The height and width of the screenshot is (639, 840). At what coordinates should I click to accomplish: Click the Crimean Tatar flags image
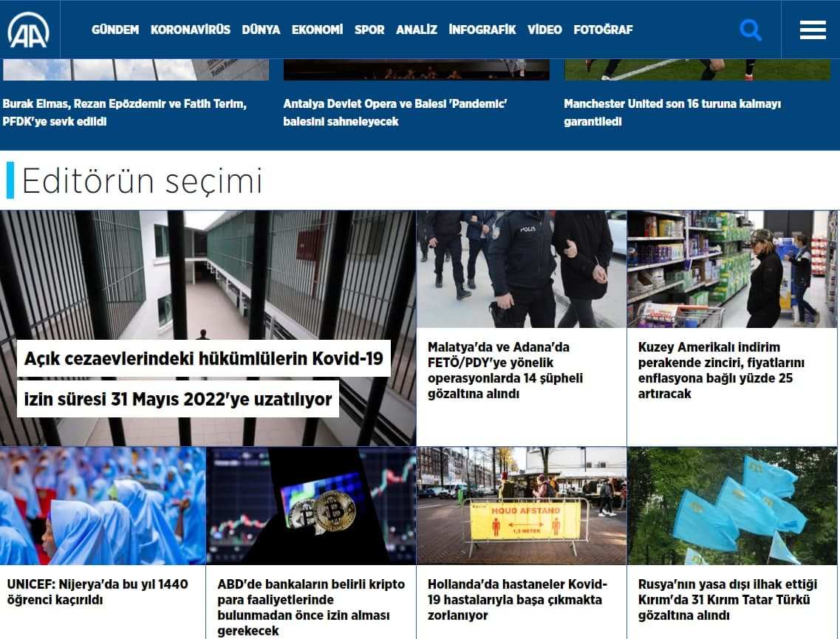point(732,505)
